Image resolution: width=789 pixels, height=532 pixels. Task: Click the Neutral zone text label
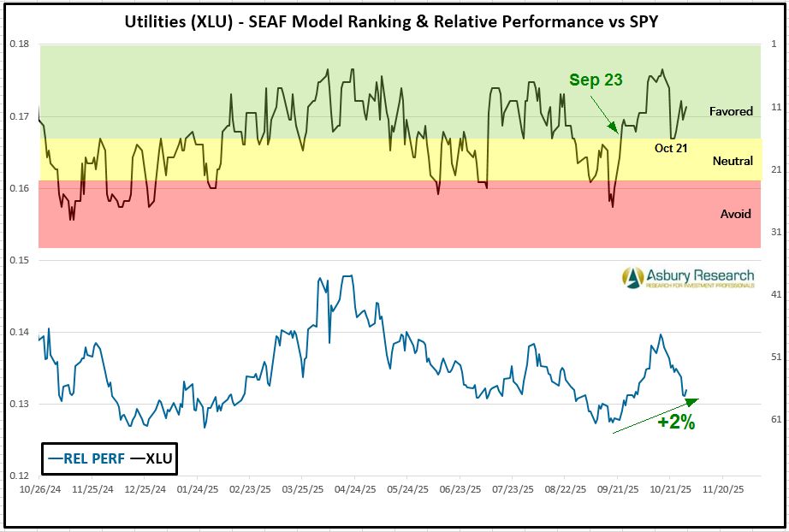(x=732, y=161)
